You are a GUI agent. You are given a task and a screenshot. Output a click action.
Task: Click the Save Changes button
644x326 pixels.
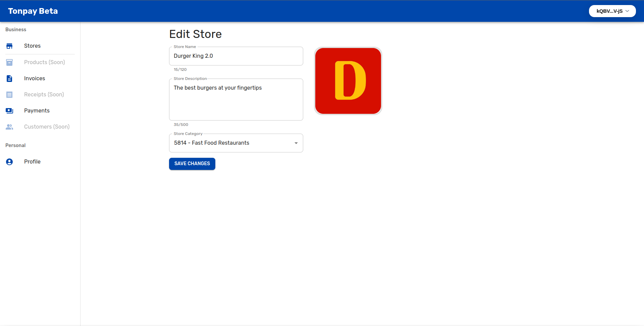click(x=192, y=164)
